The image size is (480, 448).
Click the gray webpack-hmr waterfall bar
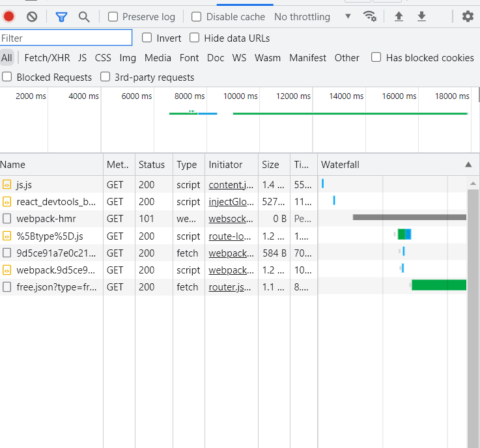point(410,217)
